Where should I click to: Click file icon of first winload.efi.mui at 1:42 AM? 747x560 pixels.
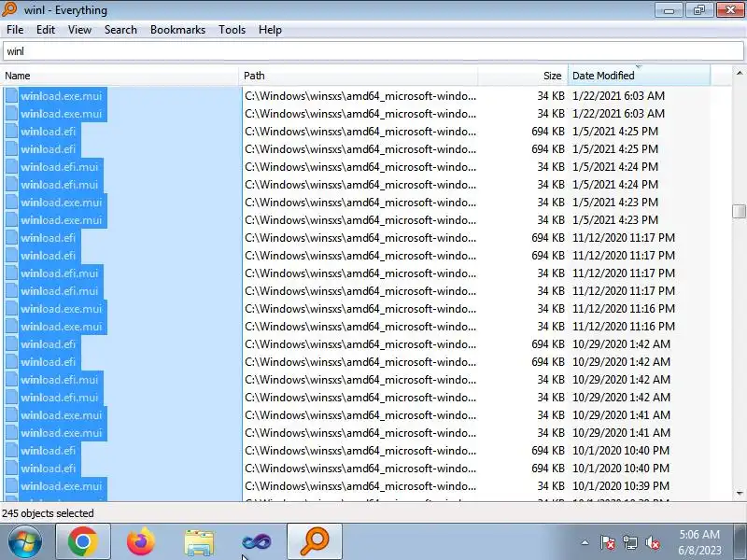(11, 380)
